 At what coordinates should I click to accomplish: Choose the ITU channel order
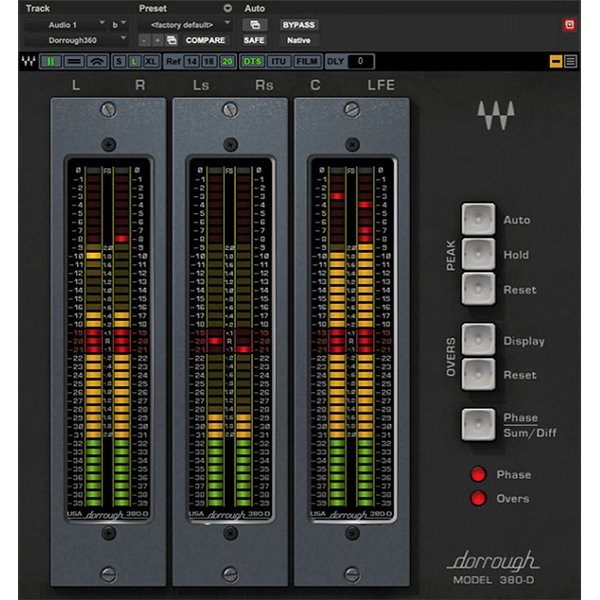(278, 61)
